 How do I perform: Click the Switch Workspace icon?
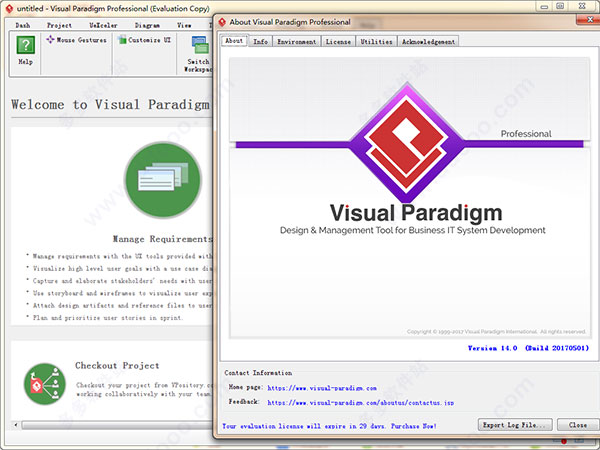[200, 46]
